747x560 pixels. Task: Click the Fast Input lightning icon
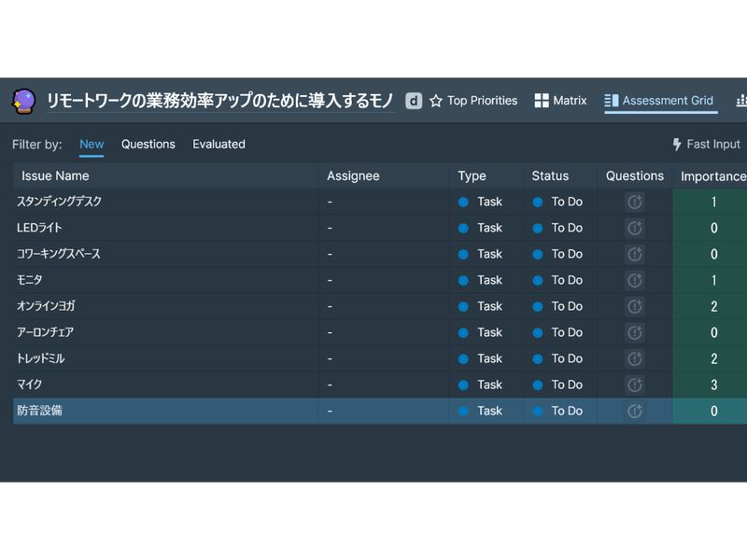tap(676, 145)
